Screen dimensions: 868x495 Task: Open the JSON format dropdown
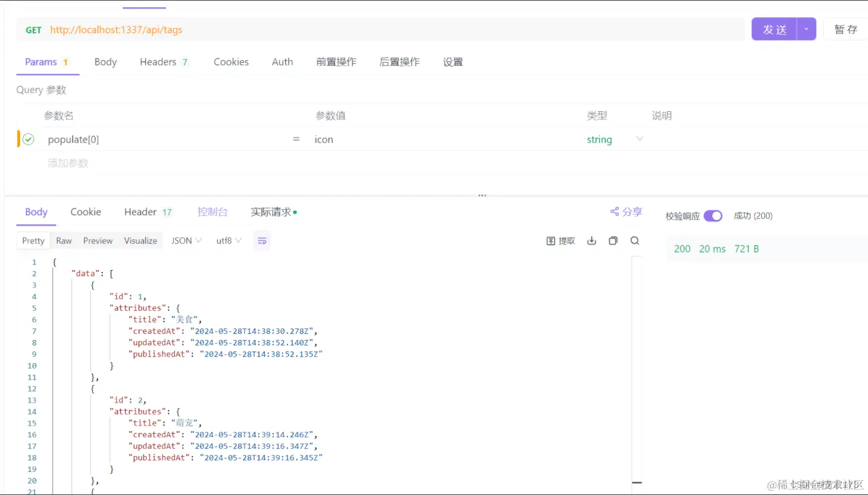point(186,240)
